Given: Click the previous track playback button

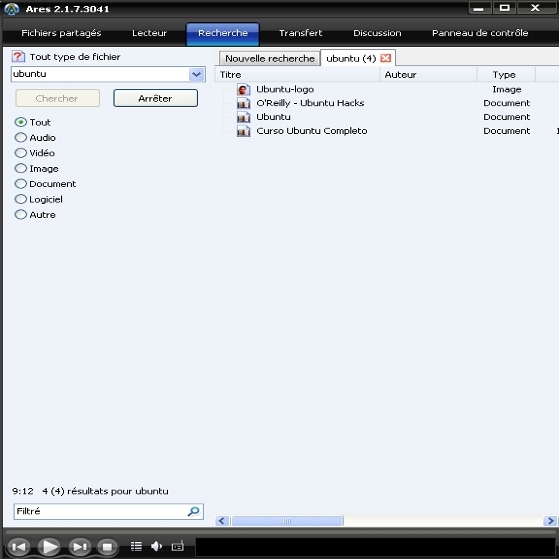Looking at the screenshot, I should tap(18, 547).
